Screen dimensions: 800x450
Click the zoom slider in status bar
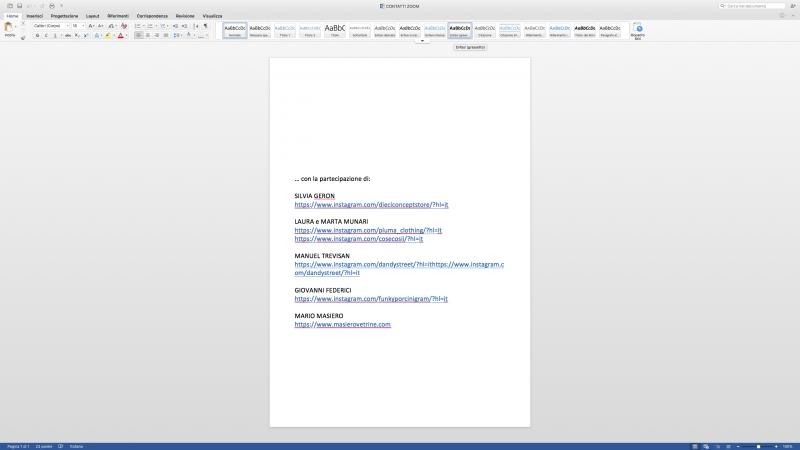pyautogui.click(x=758, y=446)
